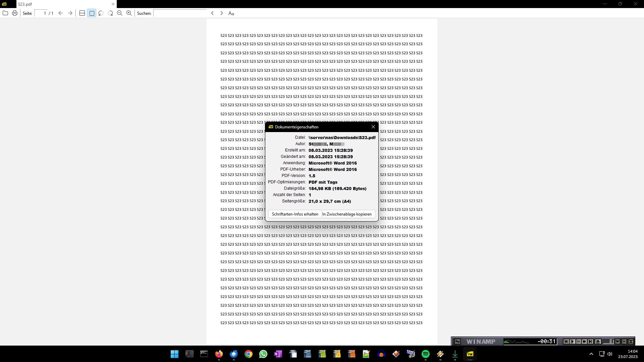This screenshot has height=362, width=644.
Task: Click the open file folder icon
Action: pos(5,13)
